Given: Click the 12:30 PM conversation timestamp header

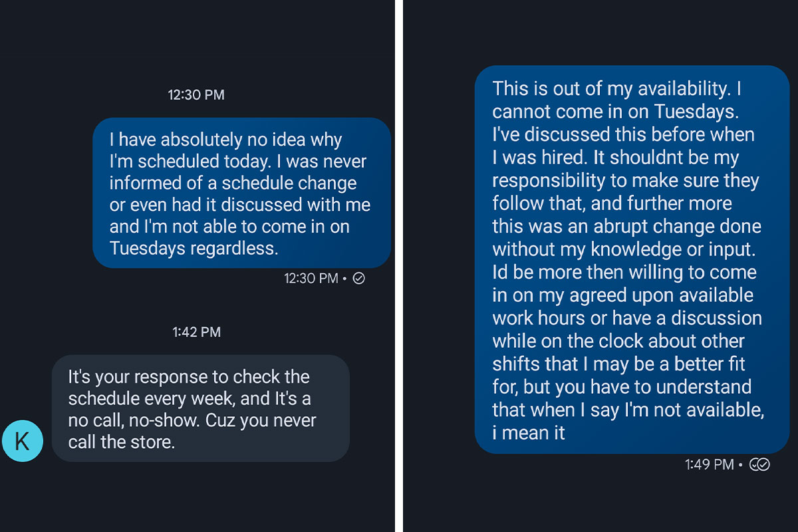Looking at the screenshot, I should click(x=196, y=94).
